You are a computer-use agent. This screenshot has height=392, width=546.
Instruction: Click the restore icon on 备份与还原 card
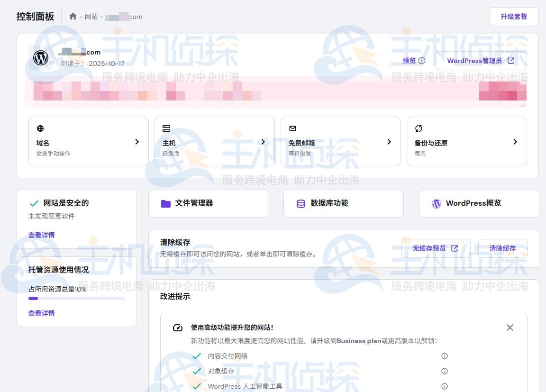click(x=419, y=128)
